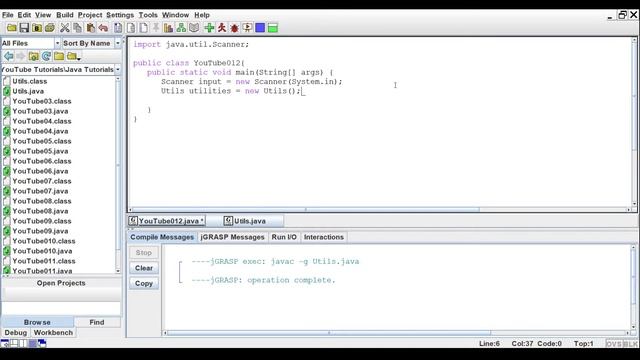Open the Window menu
Viewport: 640px width, 360px height.
click(x=176, y=15)
